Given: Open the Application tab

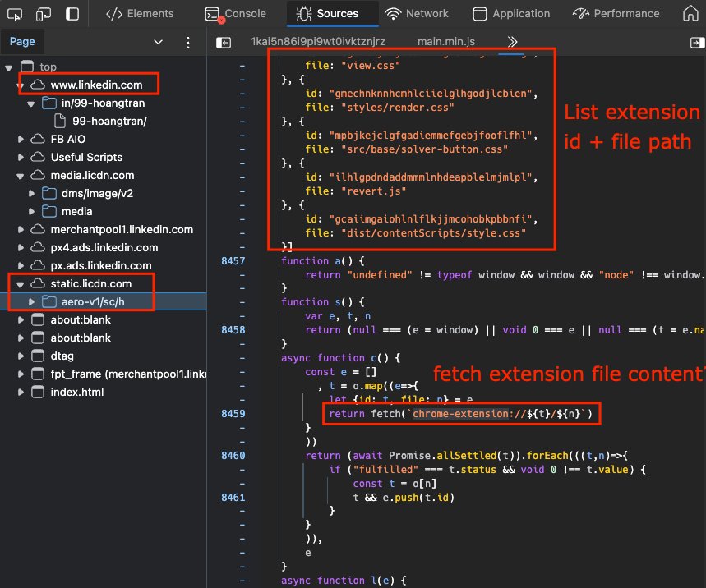Looking at the screenshot, I should point(511,13).
